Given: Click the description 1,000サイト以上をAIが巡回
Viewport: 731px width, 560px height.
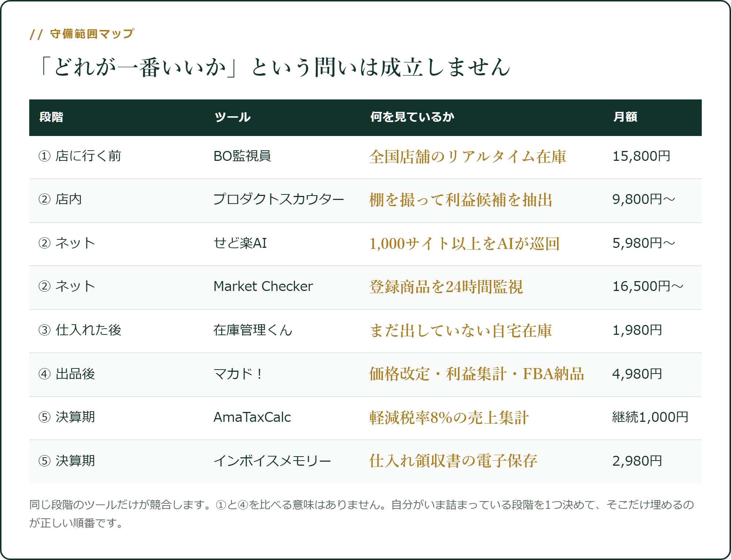Looking at the screenshot, I should [465, 244].
